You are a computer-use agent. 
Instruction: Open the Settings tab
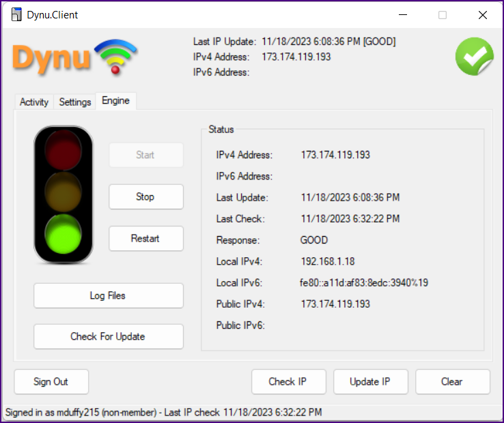(75, 102)
